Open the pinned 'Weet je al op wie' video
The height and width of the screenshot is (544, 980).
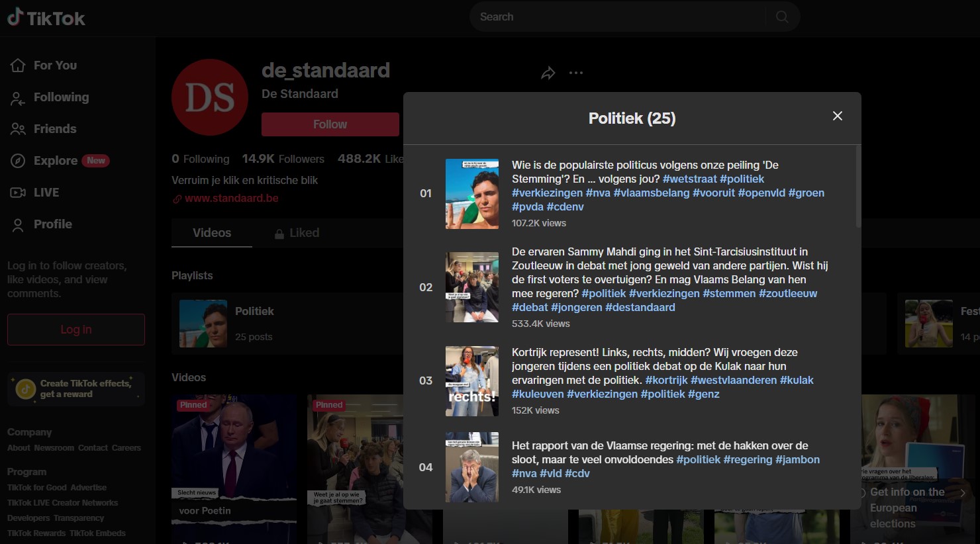point(356,469)
